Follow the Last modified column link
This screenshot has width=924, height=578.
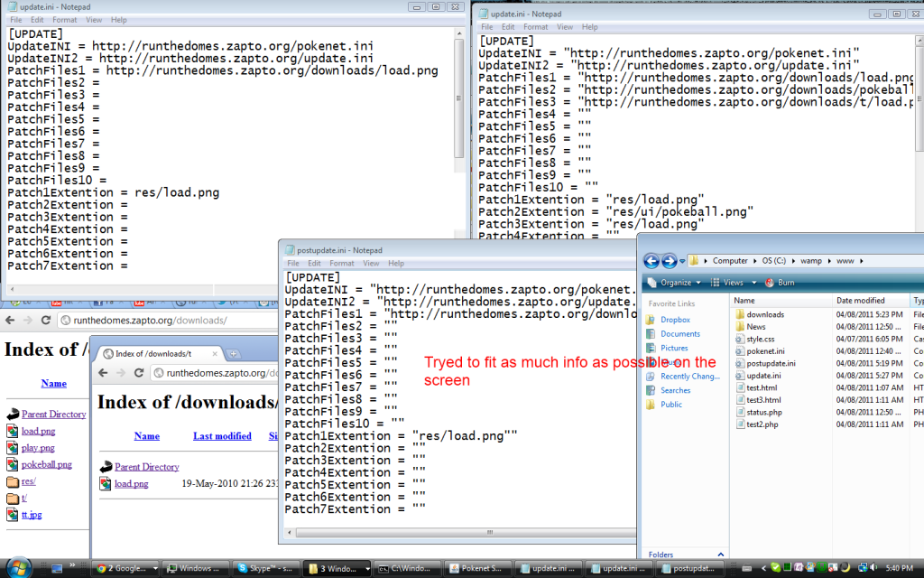click(222, 436)
